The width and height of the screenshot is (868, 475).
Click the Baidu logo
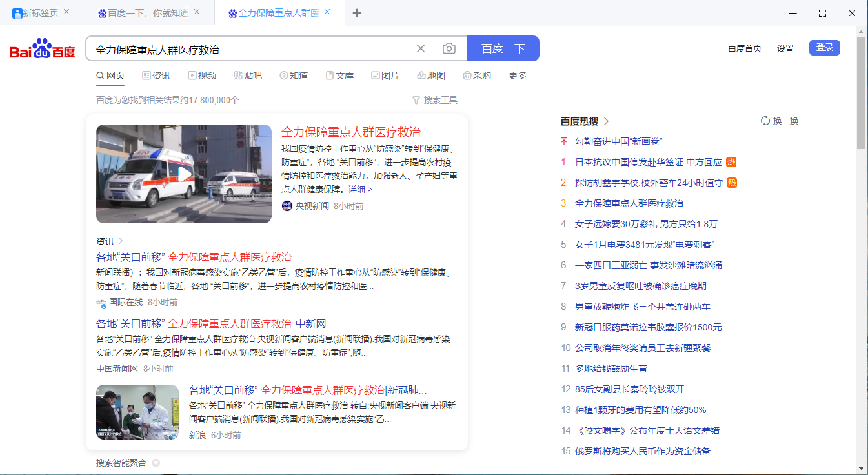click(x=43, y=49)
